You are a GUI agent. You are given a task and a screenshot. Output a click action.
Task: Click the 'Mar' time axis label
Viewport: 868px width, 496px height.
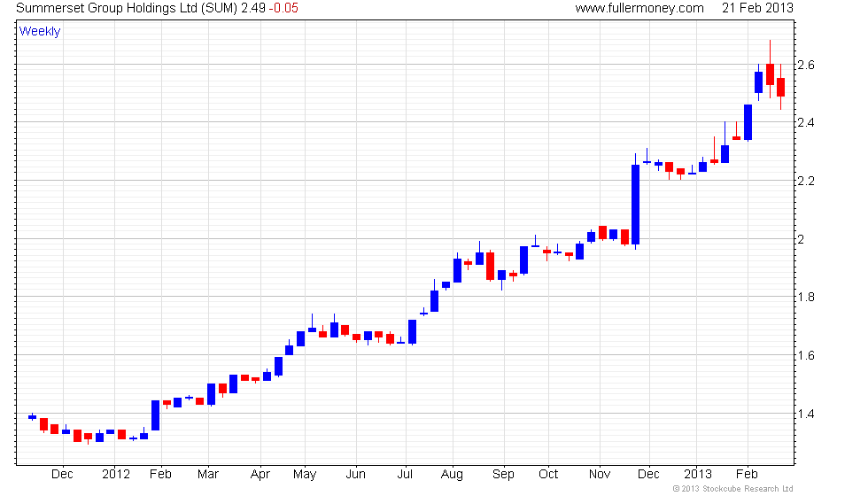click(x=208, y=475)
